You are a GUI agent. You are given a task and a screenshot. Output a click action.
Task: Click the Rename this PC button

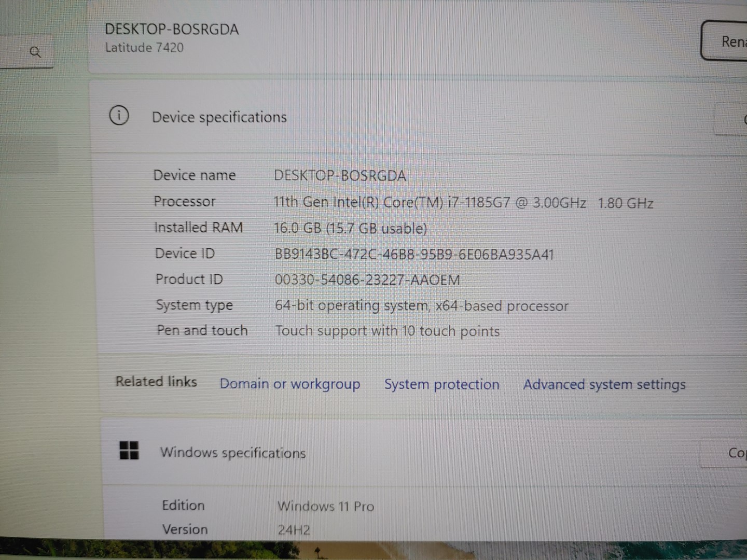(x=731, y=41)
